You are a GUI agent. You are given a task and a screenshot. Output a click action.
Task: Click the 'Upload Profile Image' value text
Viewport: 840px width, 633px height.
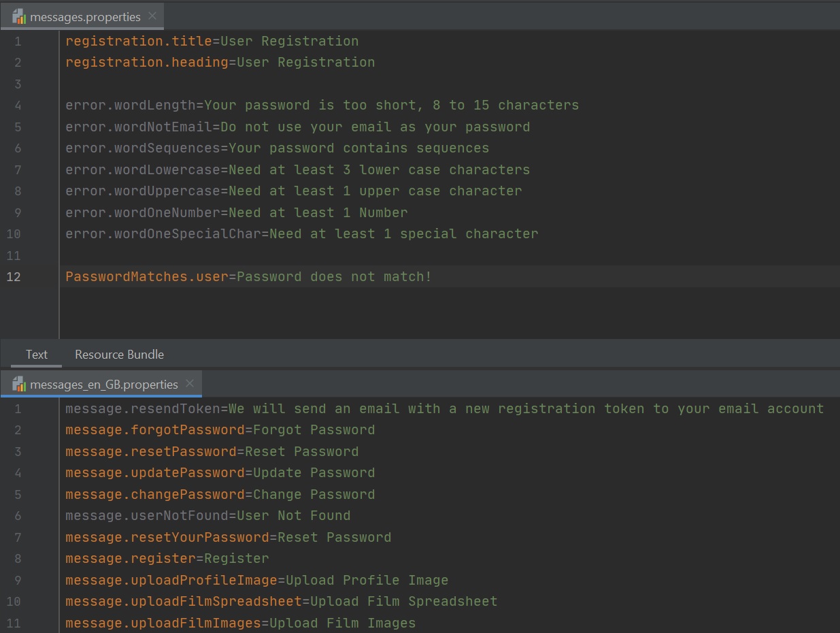[x=367, y=581]
